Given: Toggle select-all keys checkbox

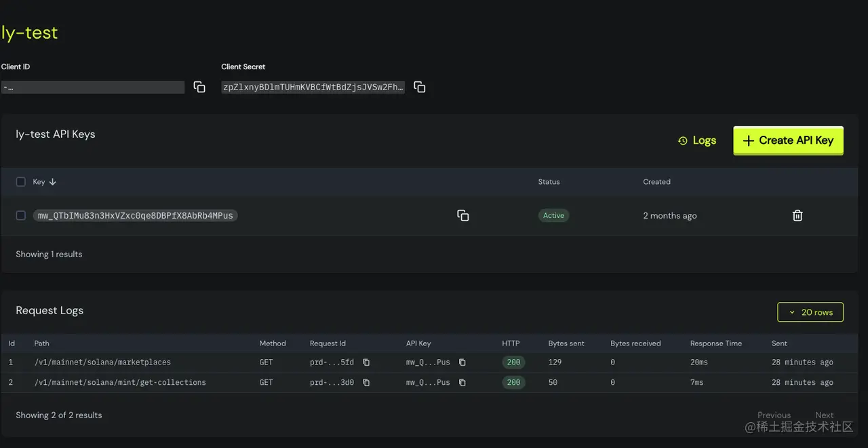Looking at the screenshot, I should pos(21,182).
